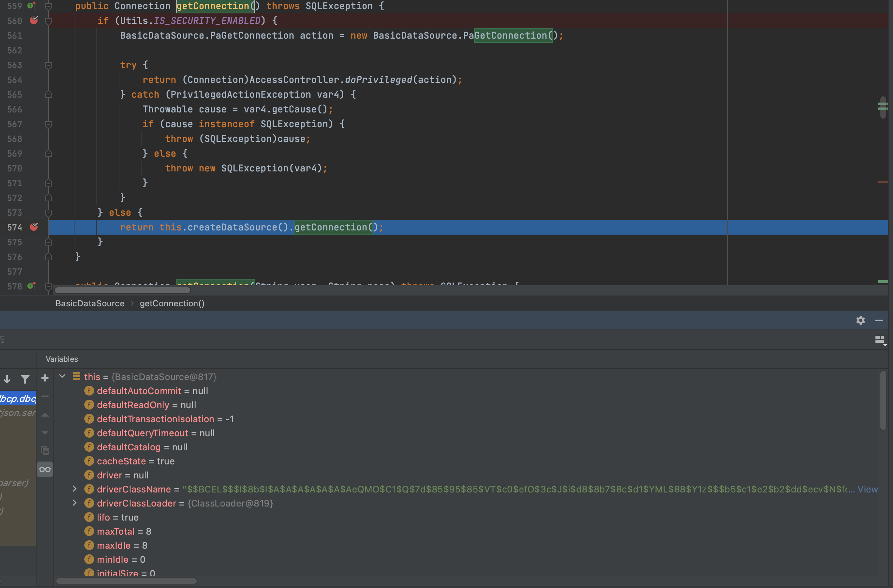
Task: Collapse the if block fold at line 560
Action: click(48, 21)
